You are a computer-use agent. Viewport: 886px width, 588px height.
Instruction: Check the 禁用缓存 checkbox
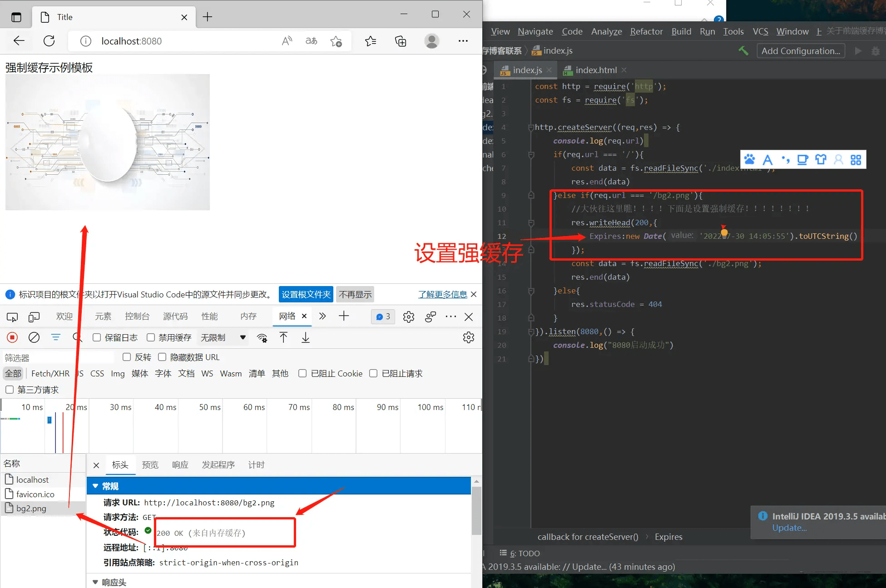click(151, 337)
